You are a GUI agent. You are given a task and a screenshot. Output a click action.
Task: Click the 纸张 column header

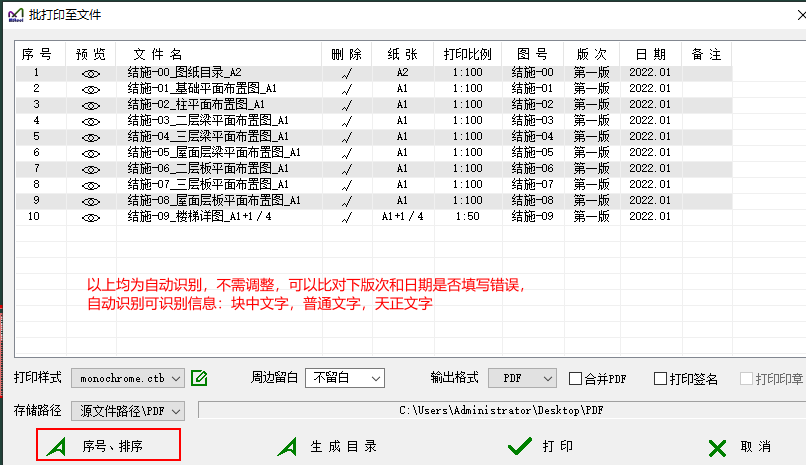click(x=402, y=53)
